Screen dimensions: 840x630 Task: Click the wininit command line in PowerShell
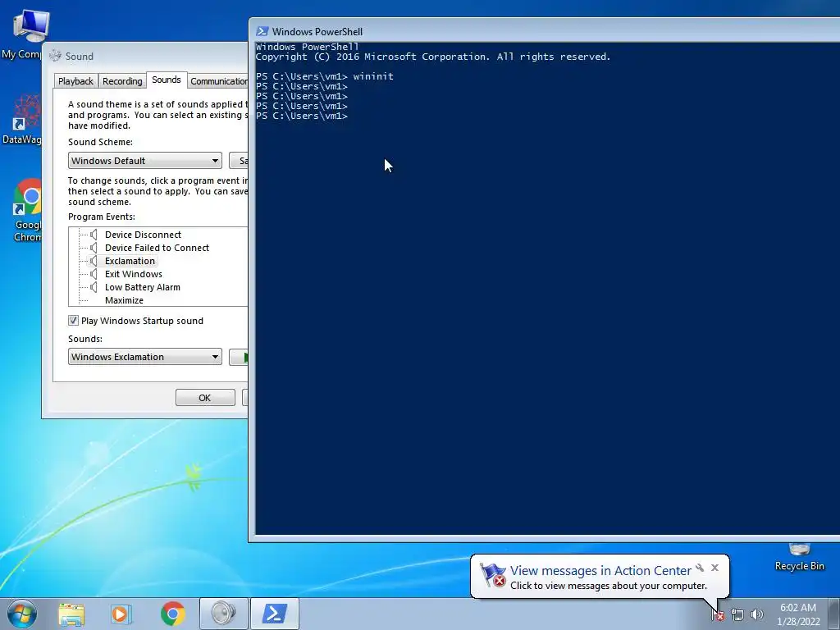click(325, 76)
